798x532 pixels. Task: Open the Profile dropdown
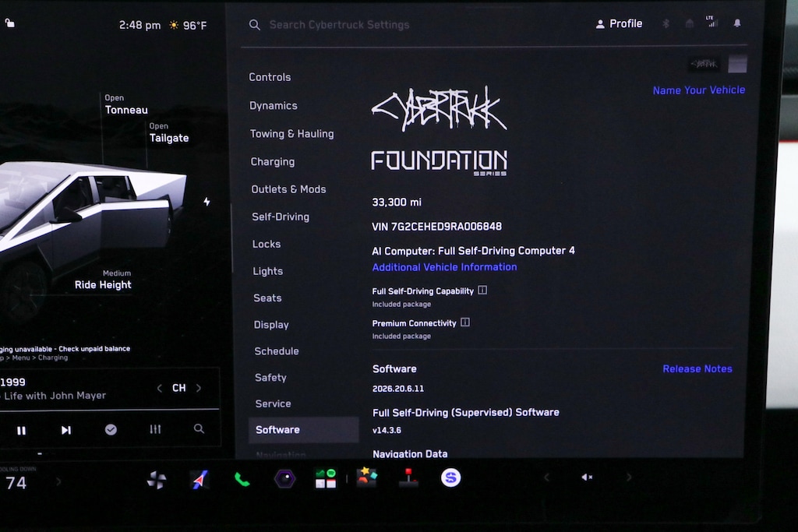click(x=619, y=24)
